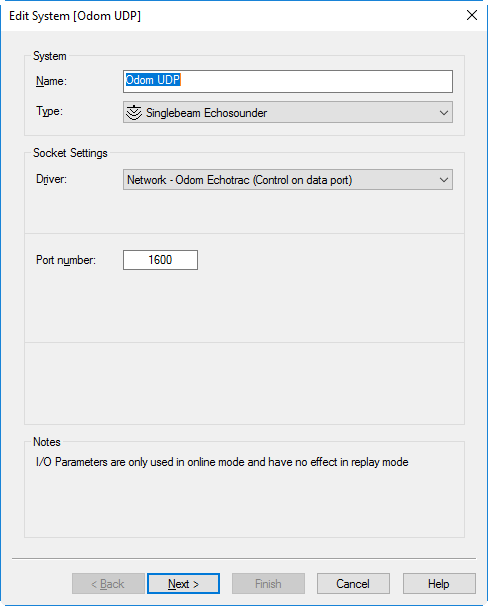Click the I/O Parameters note text
This screenshot has height=606, width=488.
tap(222, 462)
